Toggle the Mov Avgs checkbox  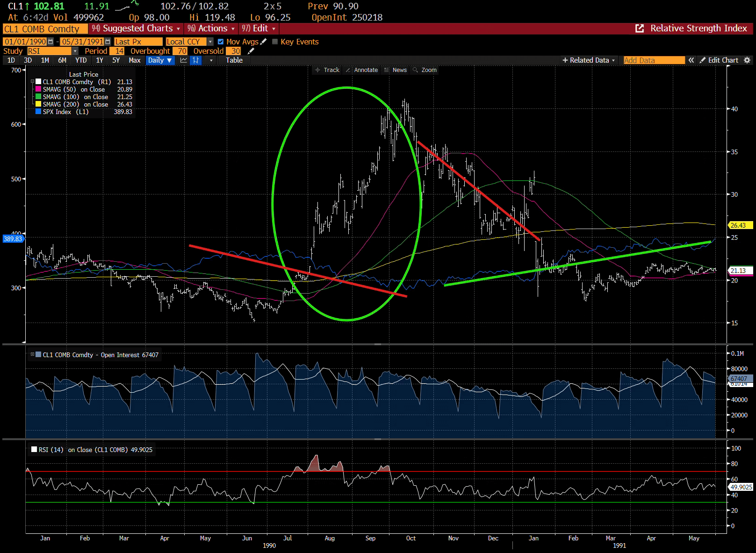221,42
